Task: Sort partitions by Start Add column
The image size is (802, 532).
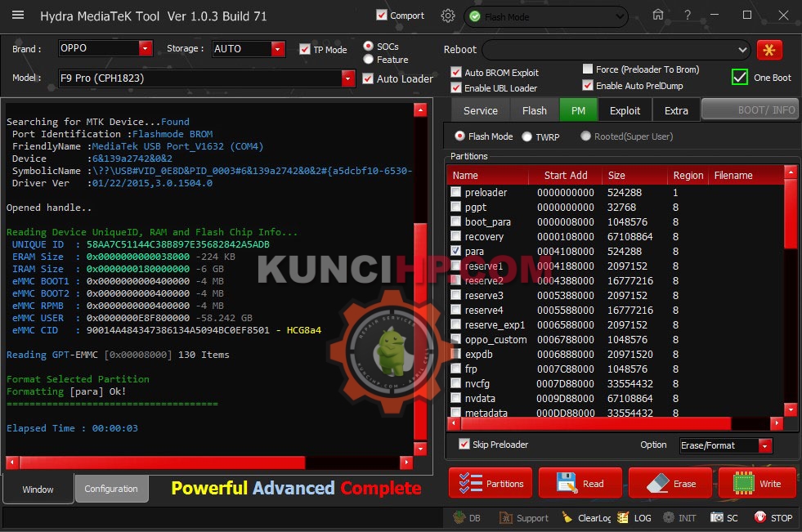Action: 565,175
